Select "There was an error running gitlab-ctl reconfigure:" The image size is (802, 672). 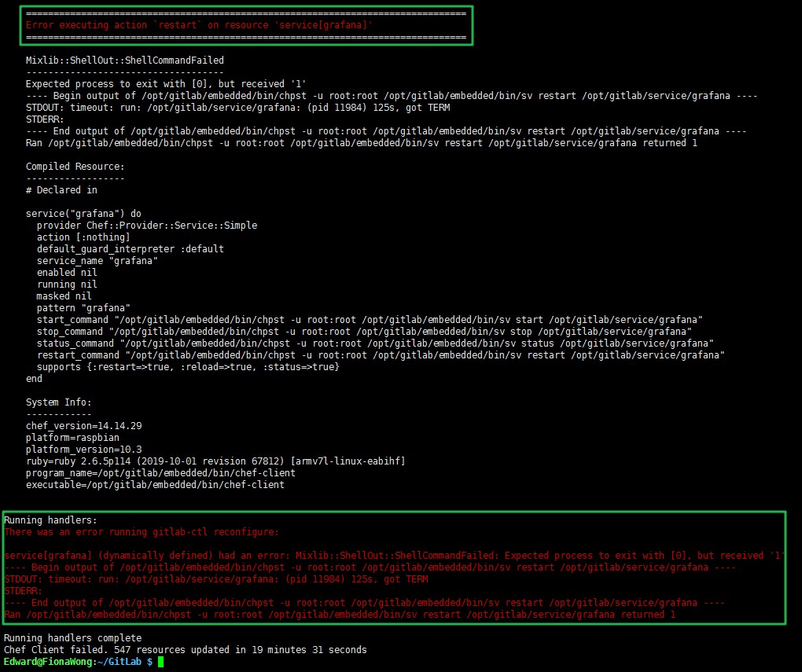[142, 532]
